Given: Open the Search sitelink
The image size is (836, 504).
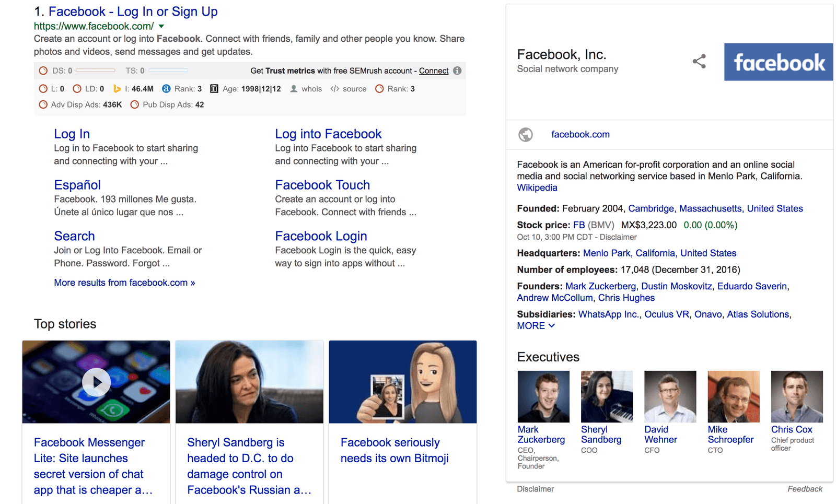Looking at the screenshot, I should pos(74,236).
